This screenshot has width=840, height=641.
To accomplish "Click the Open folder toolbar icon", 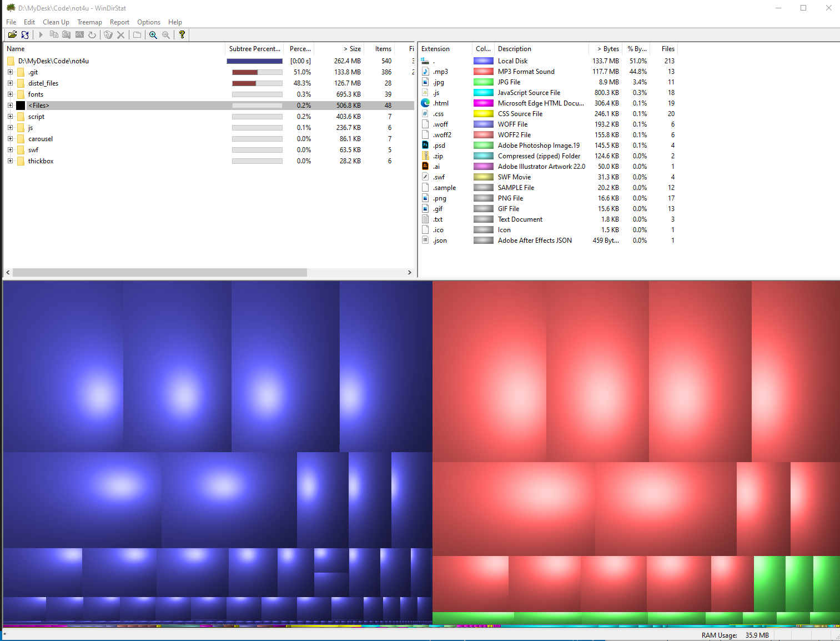I will coord(12,34).
